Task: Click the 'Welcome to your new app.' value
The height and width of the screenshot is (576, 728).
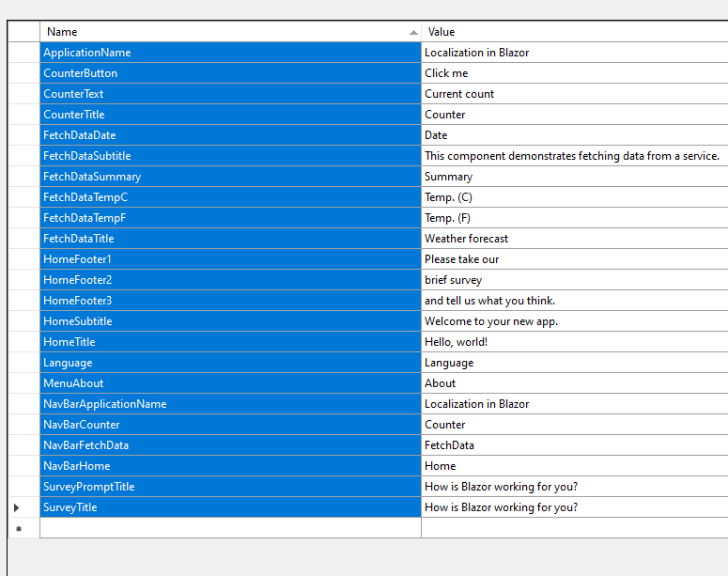Action: pyautogui.click(x=574, y=321)
